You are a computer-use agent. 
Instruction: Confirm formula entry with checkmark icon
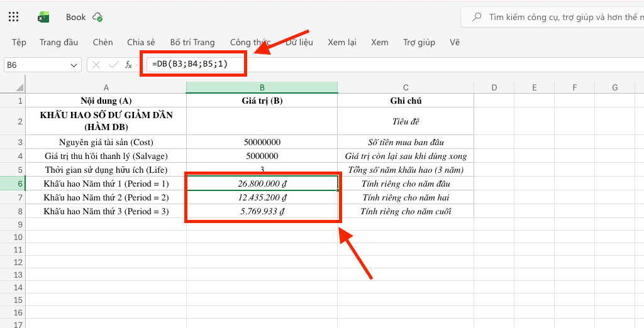tap(113, 65)
